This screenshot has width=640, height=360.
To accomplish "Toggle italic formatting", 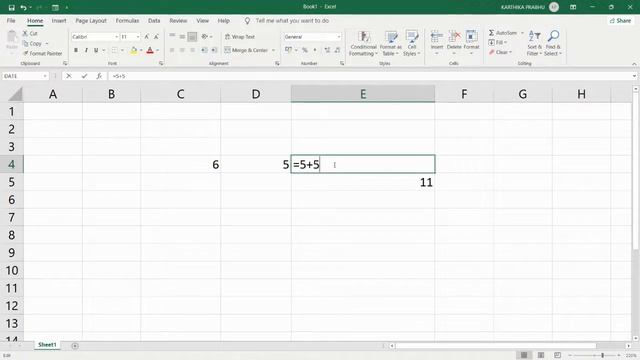I will point(86,50).
